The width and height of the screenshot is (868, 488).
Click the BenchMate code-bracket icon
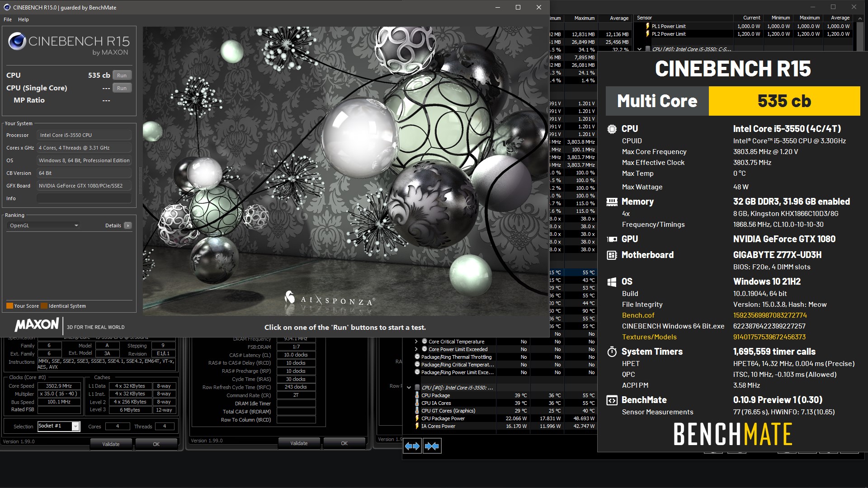(612, 400)
